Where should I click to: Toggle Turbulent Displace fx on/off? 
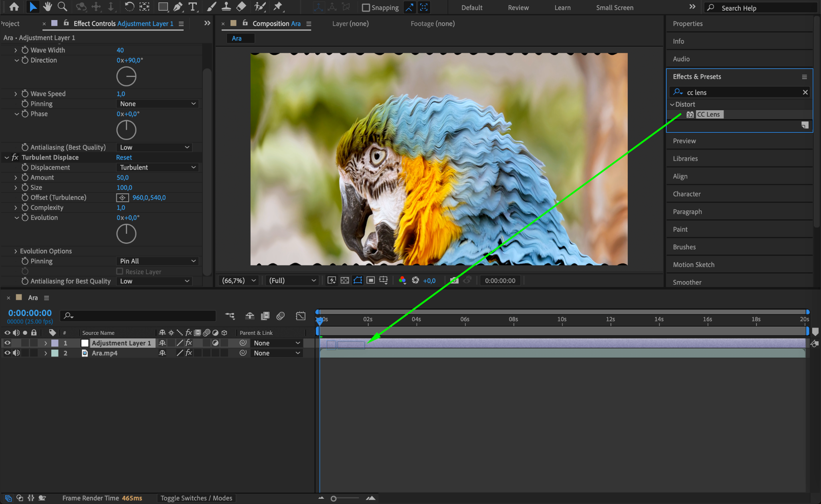[15, 157]
